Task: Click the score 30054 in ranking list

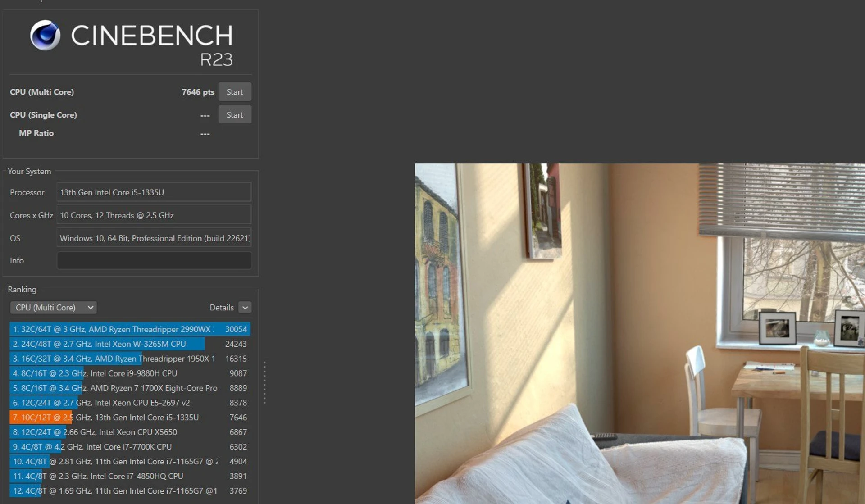Action: [236, 329]
